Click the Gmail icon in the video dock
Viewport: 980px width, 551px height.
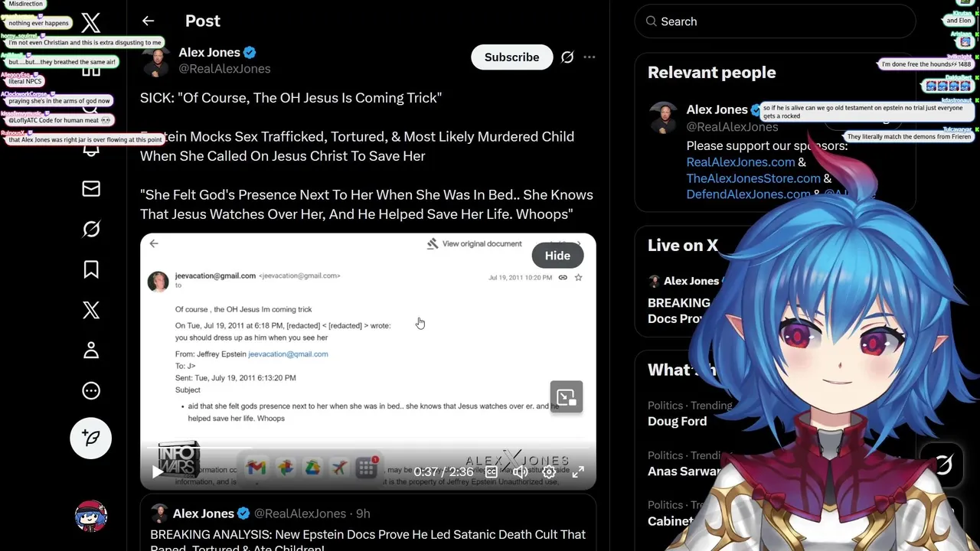(x=256, y=467)
